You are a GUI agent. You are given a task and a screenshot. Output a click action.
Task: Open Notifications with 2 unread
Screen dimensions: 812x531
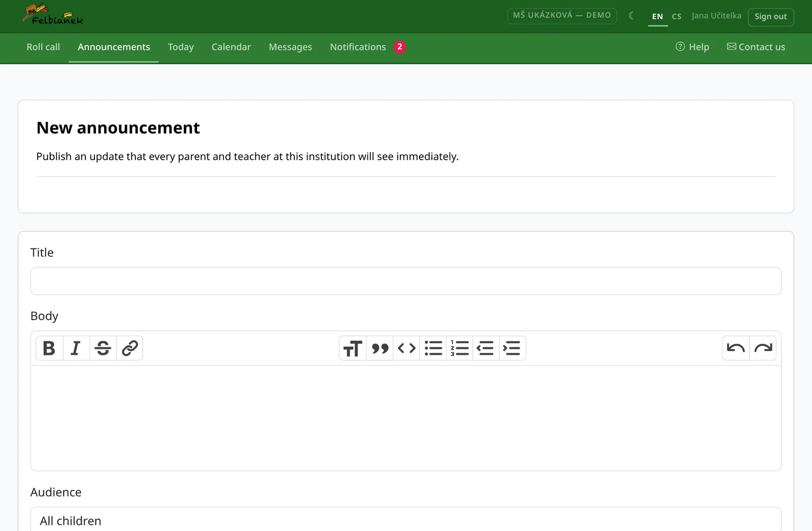367,47
